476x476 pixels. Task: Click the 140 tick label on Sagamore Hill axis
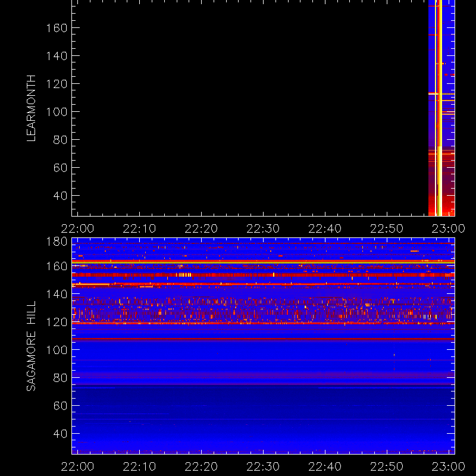coord(57,294)
